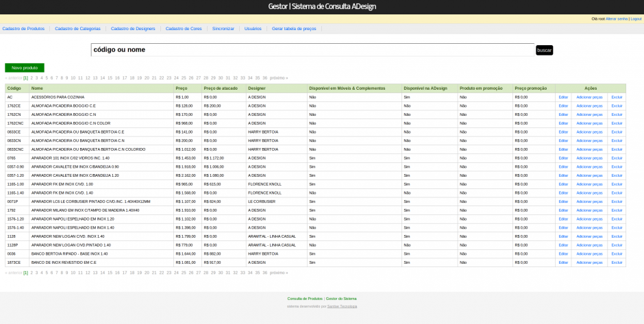Click Gerar tabela de preços

[294, 29]
